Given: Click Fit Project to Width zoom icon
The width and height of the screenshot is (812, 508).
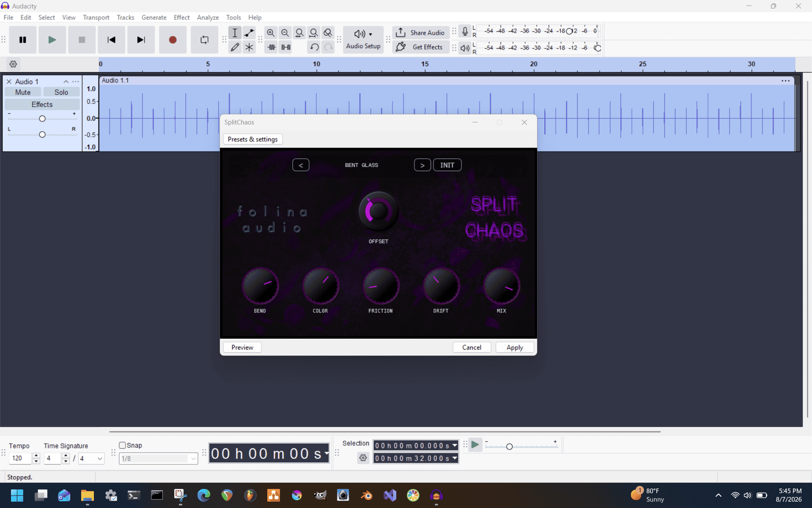Looking at the screenshot, I should (x=313, y=33).
